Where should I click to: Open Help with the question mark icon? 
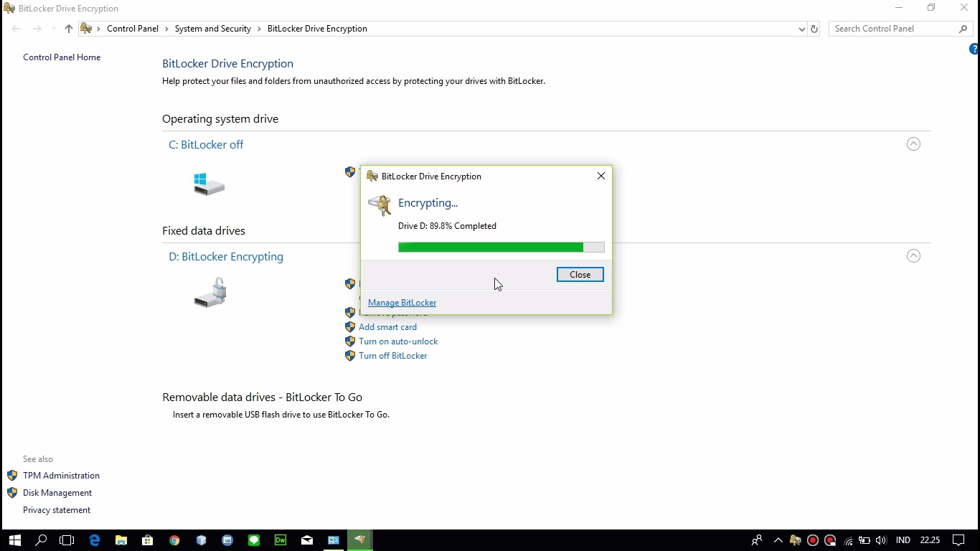[974, 49]
